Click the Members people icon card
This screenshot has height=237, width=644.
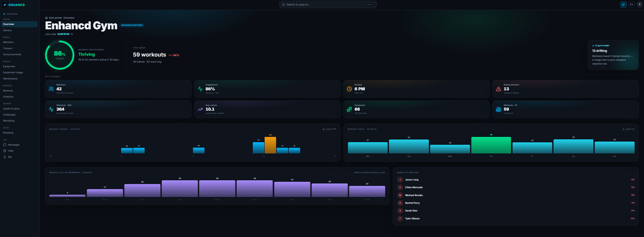pos(51,89)
